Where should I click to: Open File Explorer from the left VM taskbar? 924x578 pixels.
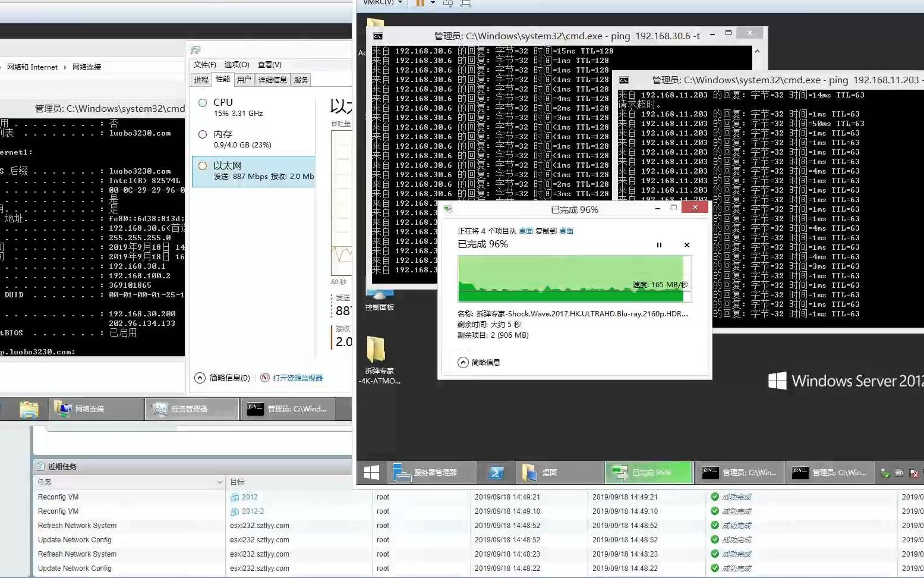pyautogui.click(x=29, y=409)
